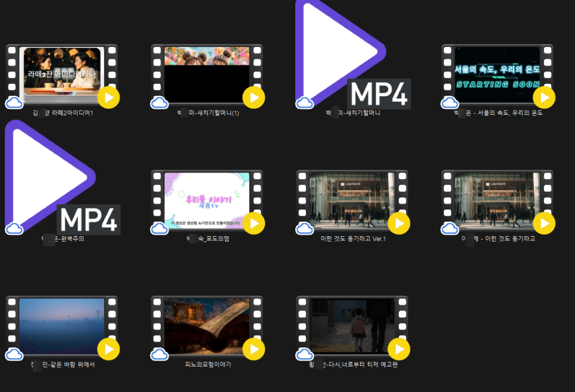Click the cloud icon on 다시,너로부터 티저 예고편

(305, 355)
